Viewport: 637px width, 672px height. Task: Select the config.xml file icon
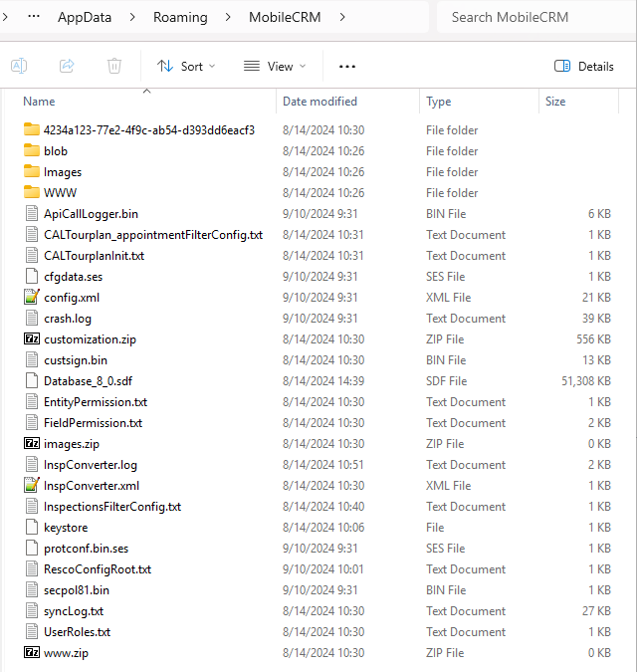coord(32,298)
